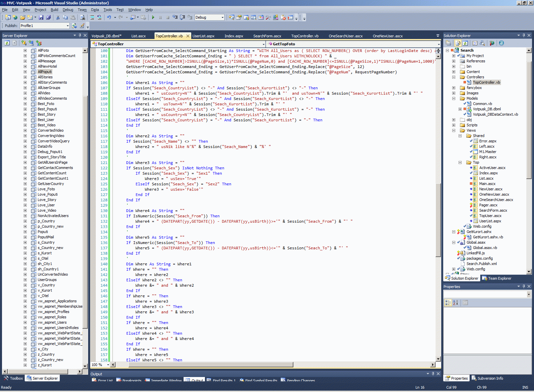Switch to the Team Explorer tab
The width and height of the screenshot is (534, 392).
499,278
